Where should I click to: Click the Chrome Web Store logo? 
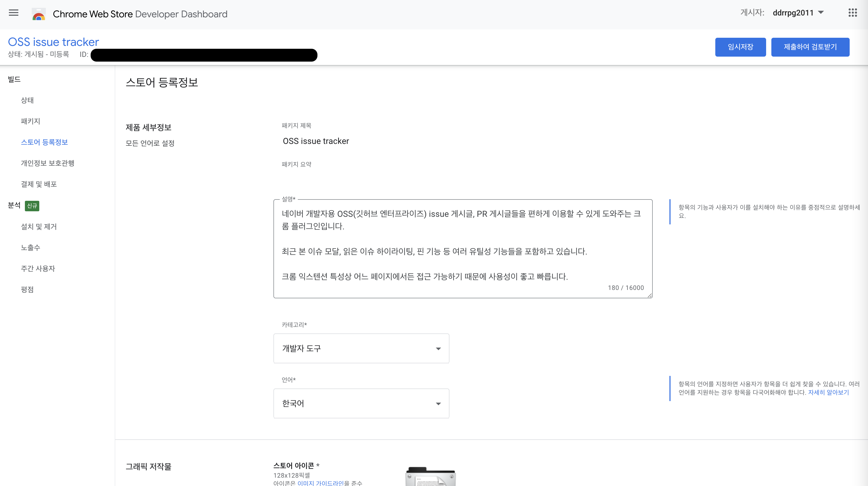pos(39,14)
